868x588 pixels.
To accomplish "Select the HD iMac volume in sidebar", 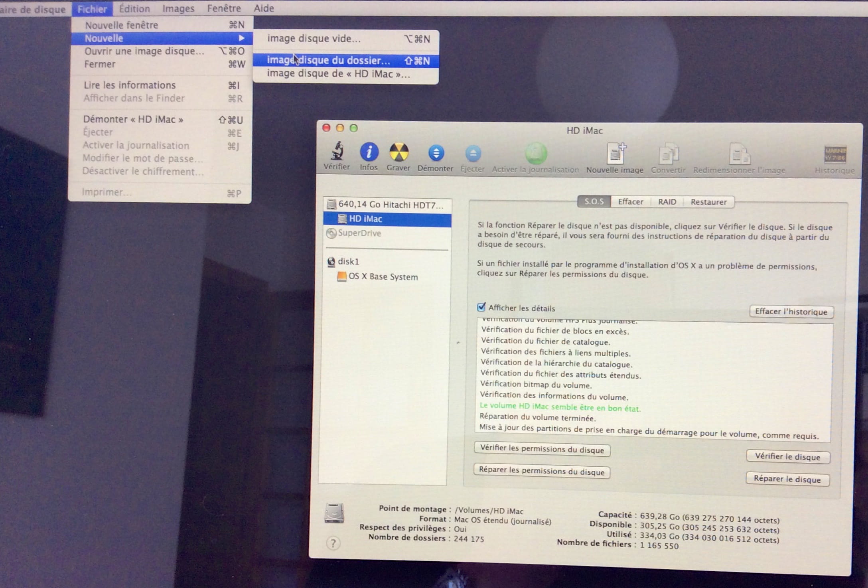I will tap(387, 219).
